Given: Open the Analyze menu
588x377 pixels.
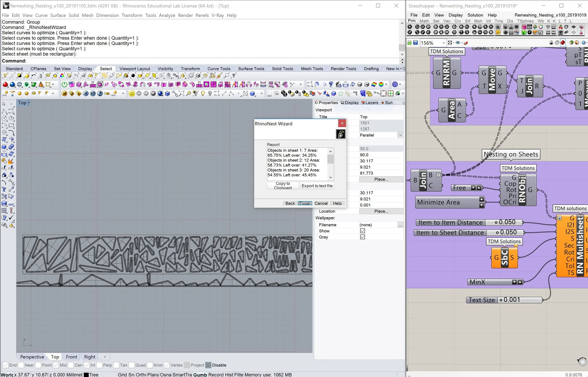Looking at the screenshot, I should tap(167, 15).
